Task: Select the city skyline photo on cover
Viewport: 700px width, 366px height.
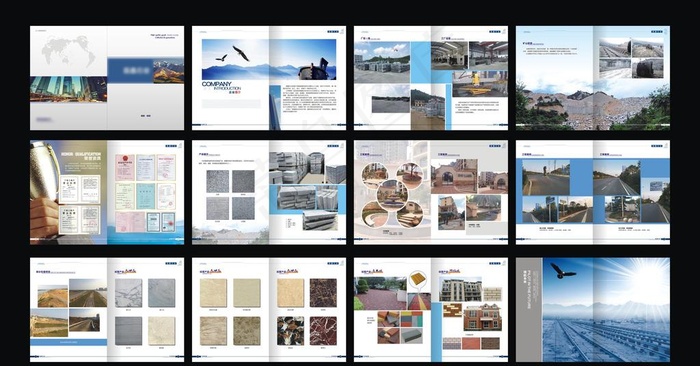Action: (68, 89)
